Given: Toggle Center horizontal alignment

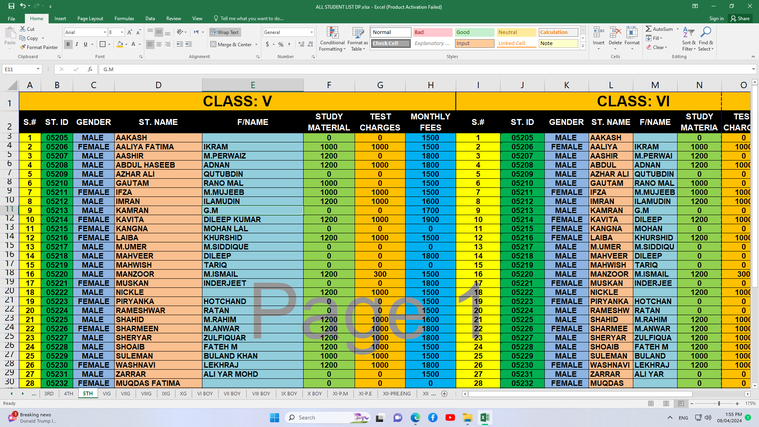Looking at the screenshot, I should click(x=159, y=44).
